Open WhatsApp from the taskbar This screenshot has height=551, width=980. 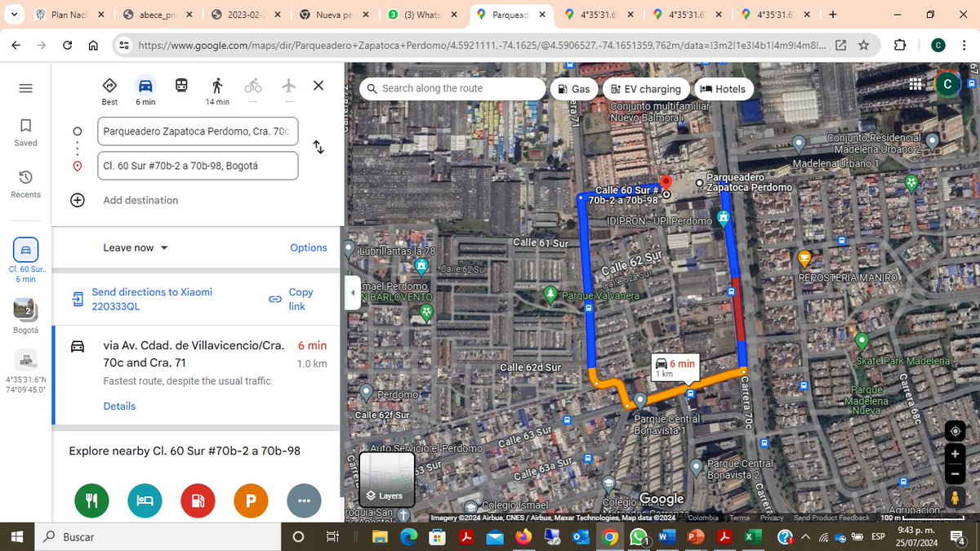point(638,536)
